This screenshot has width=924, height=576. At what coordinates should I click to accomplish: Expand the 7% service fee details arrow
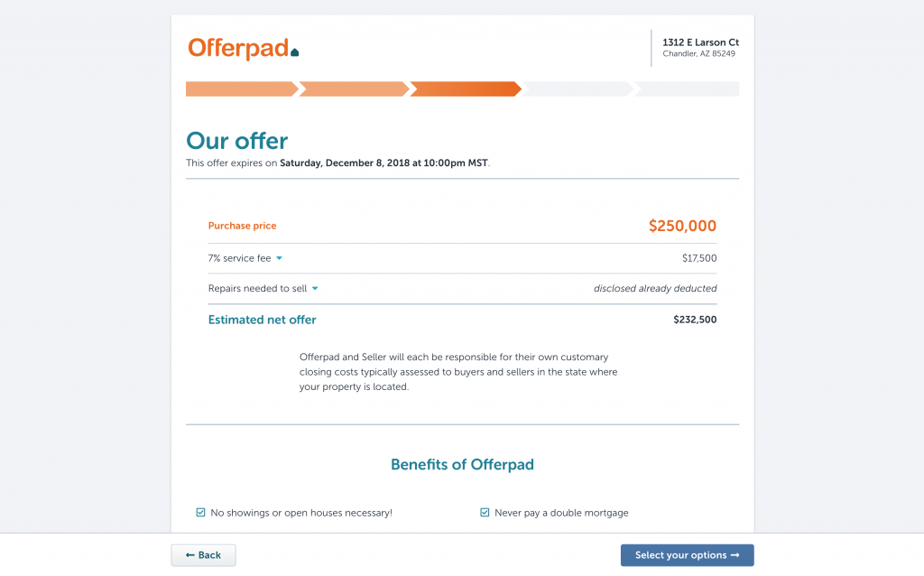point(280,258)
